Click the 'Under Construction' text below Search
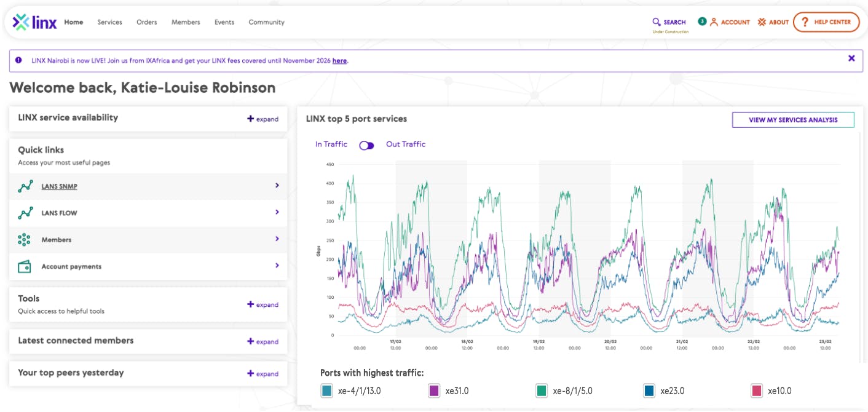This screenshot has width=868, height=412. (670, 32)
